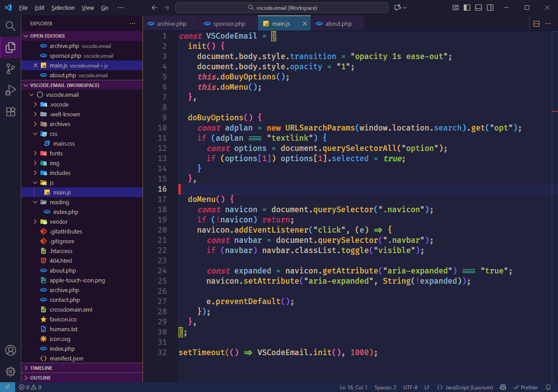Click the notifications bell in the status bar
This screenshot has height=392, width=558.
pyautogui.click(x=548, y=387)
